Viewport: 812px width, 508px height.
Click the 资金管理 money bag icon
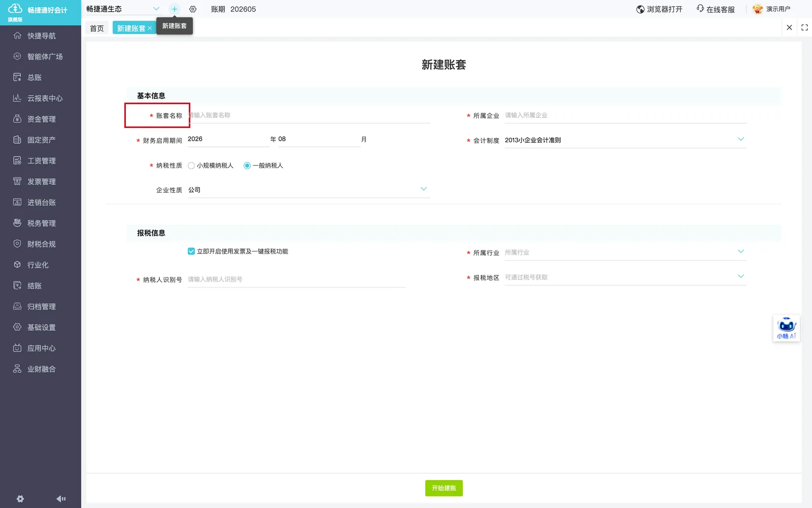point(17,119)
